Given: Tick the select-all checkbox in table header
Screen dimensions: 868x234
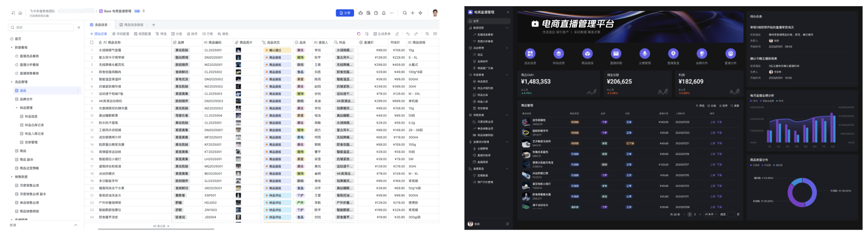Looking at the screenshot, I should click(x=91, y=43).
